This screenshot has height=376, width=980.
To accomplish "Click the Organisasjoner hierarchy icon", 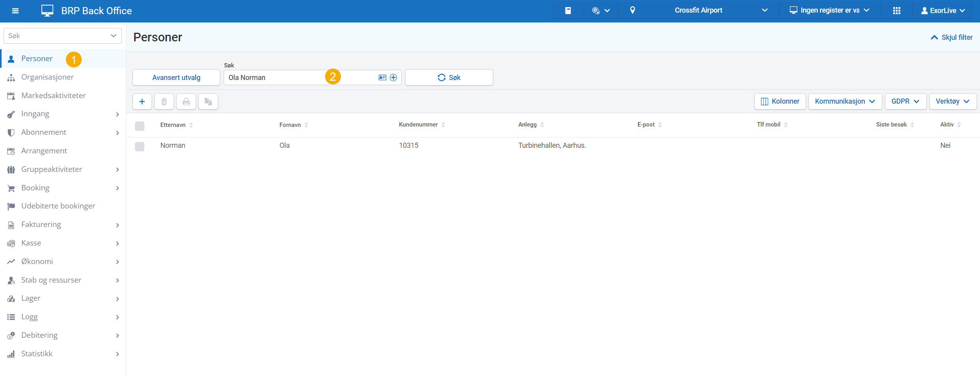I will tap(11, 78).
